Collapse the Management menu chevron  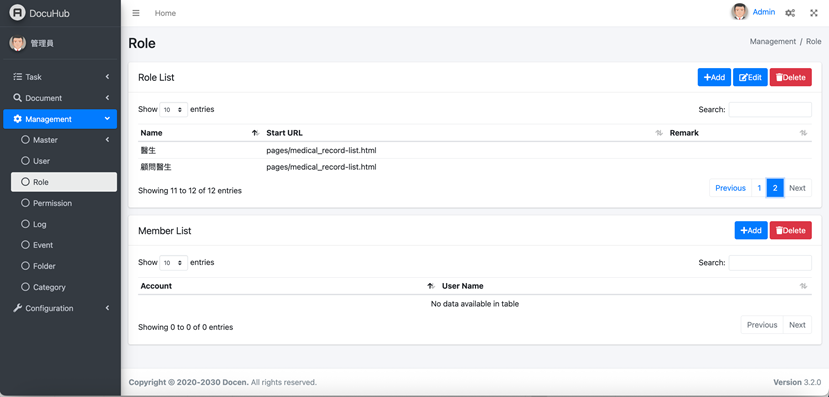107,119
